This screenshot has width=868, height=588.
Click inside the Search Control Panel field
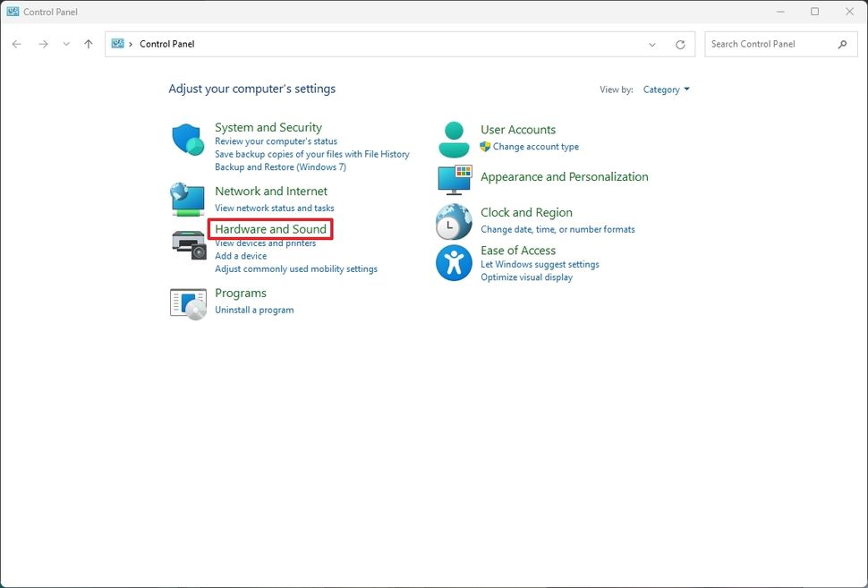coord(771,43)
